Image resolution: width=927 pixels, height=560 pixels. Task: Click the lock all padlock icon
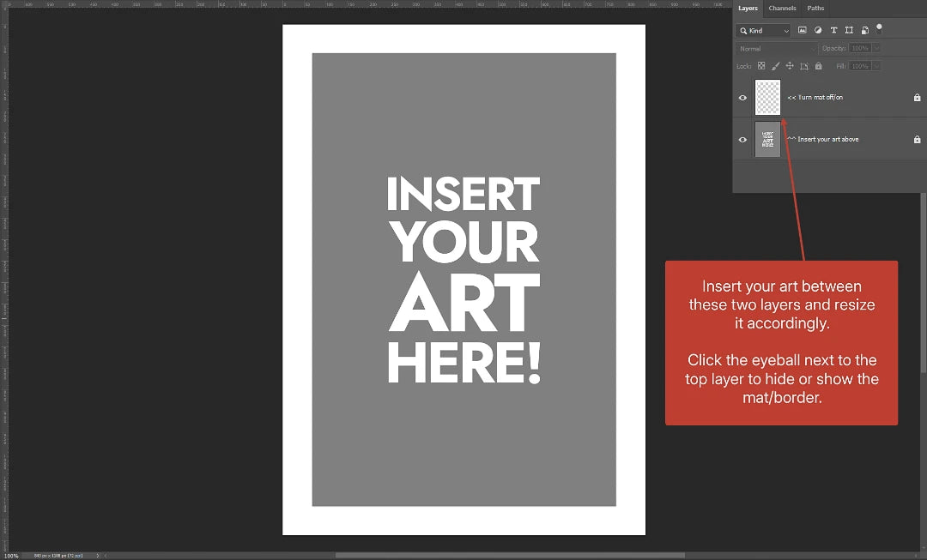pos(818,66)
